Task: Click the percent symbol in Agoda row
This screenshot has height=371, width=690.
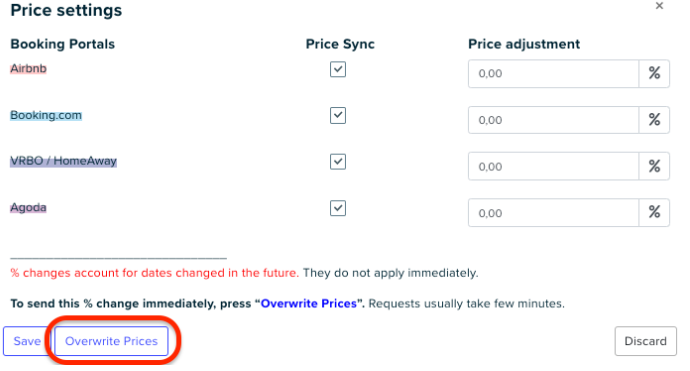Action: coord(654,213)
